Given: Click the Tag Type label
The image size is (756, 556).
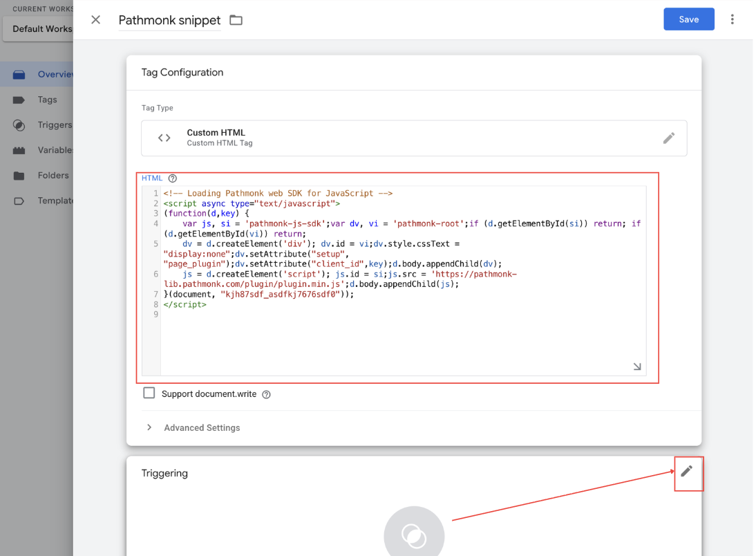Looking at the screenshot, I should click(157, 108).
